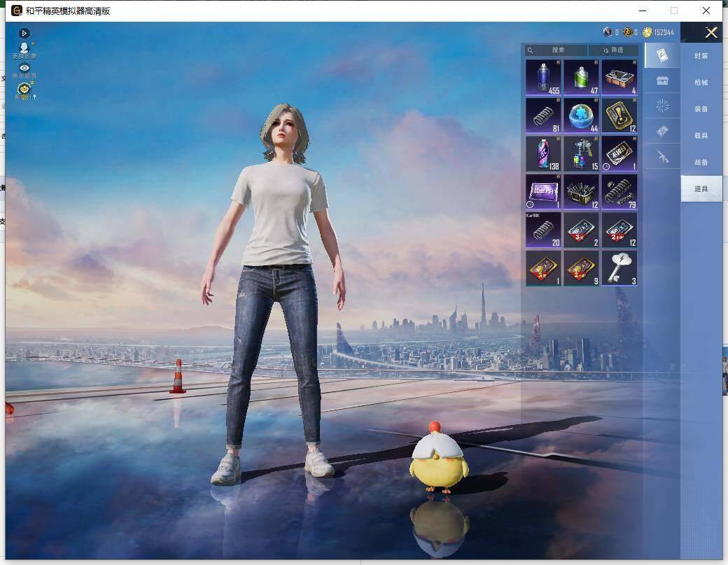Select the rifle sub-category icon tab

(662, 157)
